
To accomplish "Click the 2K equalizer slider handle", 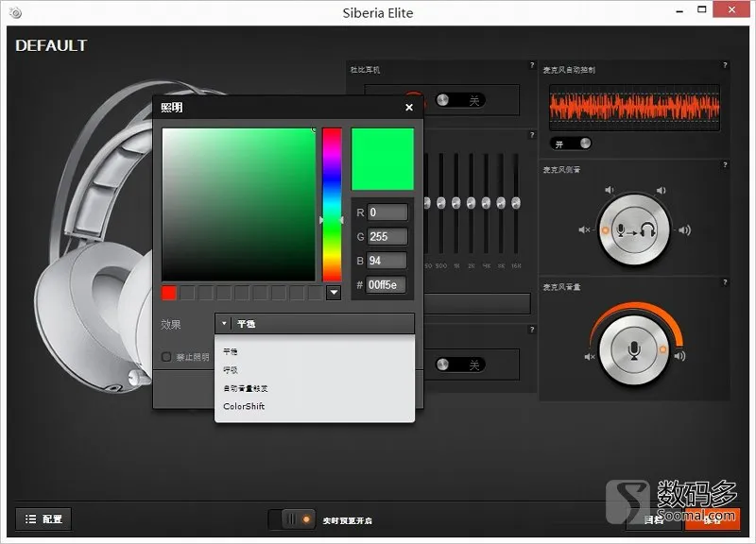I will coord(471,203).
